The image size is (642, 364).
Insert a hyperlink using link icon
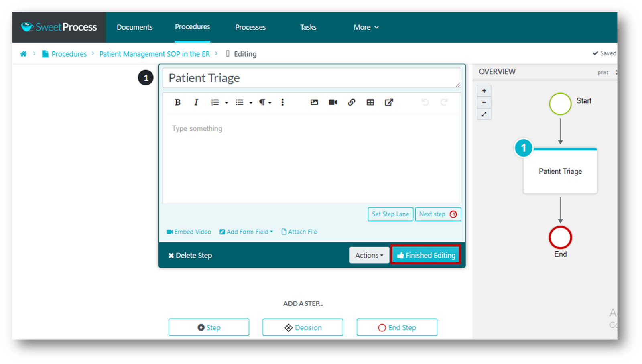(x=351, y=102)
